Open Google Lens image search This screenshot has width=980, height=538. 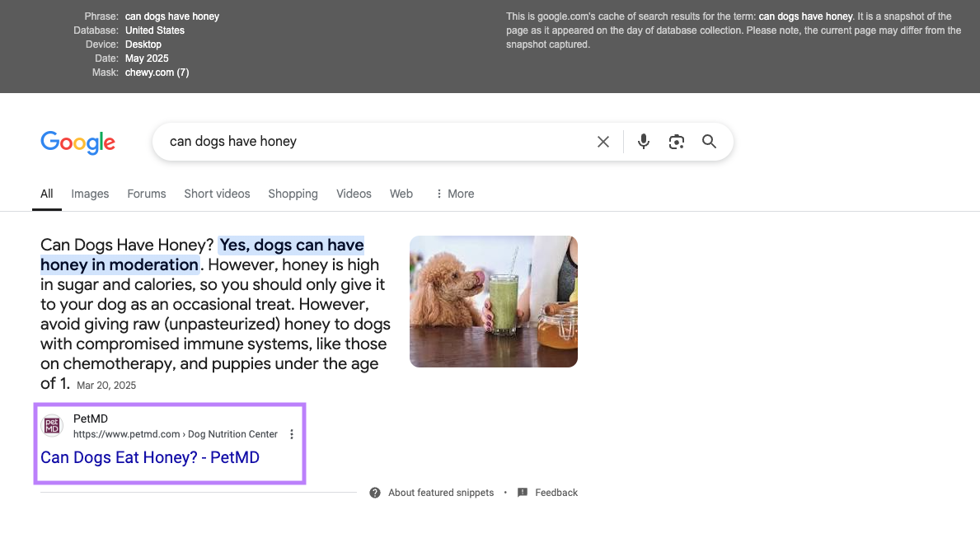(677, 141)
